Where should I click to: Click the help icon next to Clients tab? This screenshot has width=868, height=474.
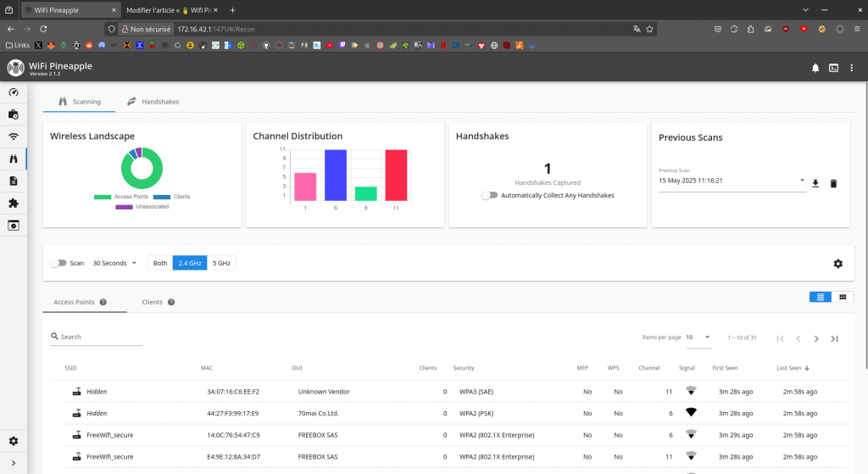coord(171,303)
